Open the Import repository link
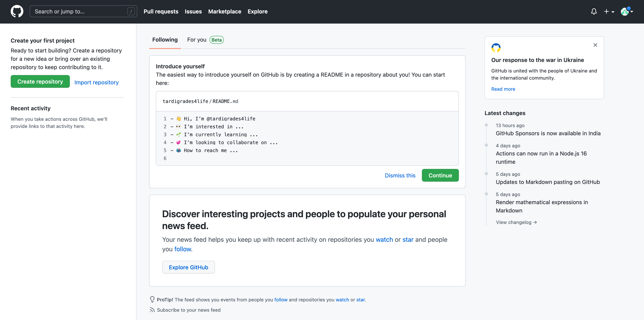644x320 pixels. [97, 82]
